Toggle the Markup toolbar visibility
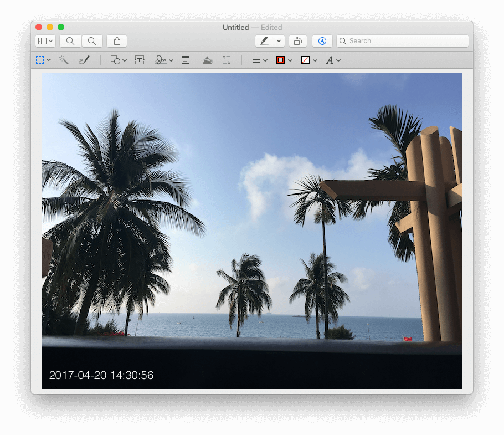Image resolution: width=504 pixels, height=435 pixels. [322, 40]
